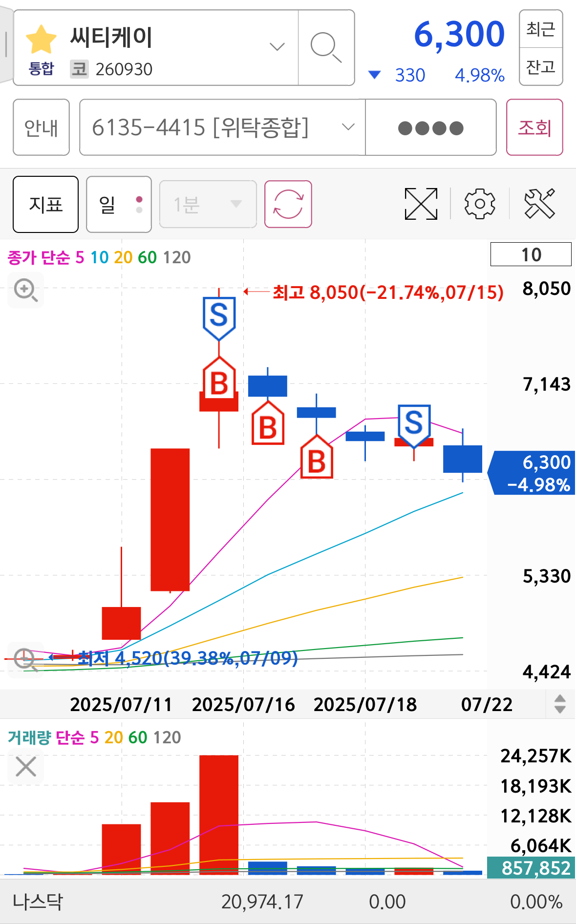
Task: Click the 10 candle count field
Action: (531, 254)
